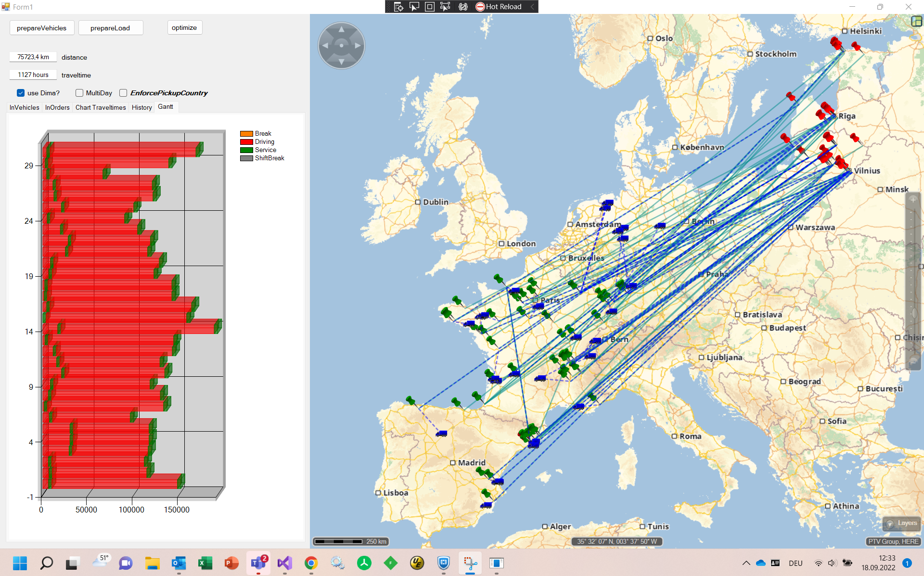Switch to the InVehicles tab
Viewport: 924px width, 576px height.
[24, 107]
